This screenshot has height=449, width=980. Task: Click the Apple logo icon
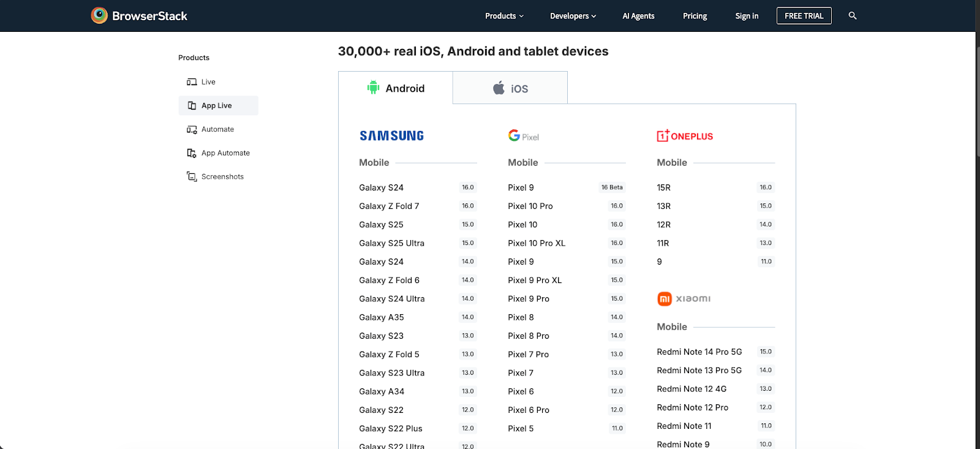click(x=499, y=88)
